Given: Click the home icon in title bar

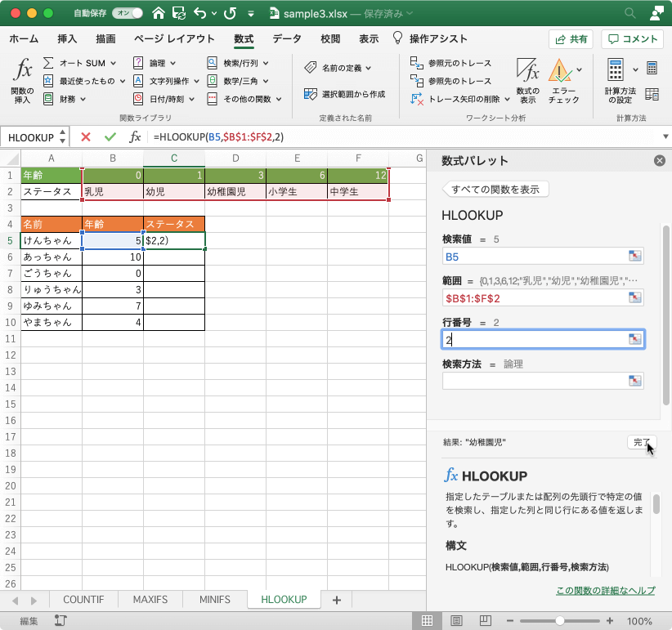Looking at the screenshot, I should click(159, 13).
